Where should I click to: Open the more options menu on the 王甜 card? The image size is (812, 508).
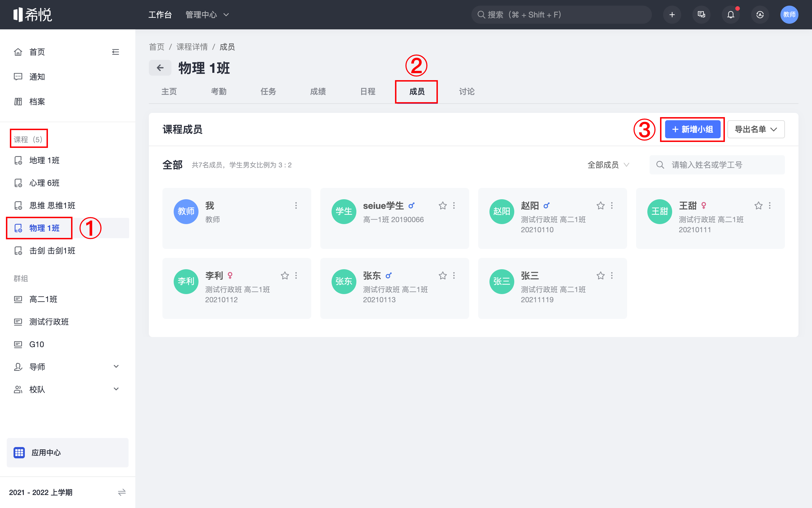(x=770, y=206)
